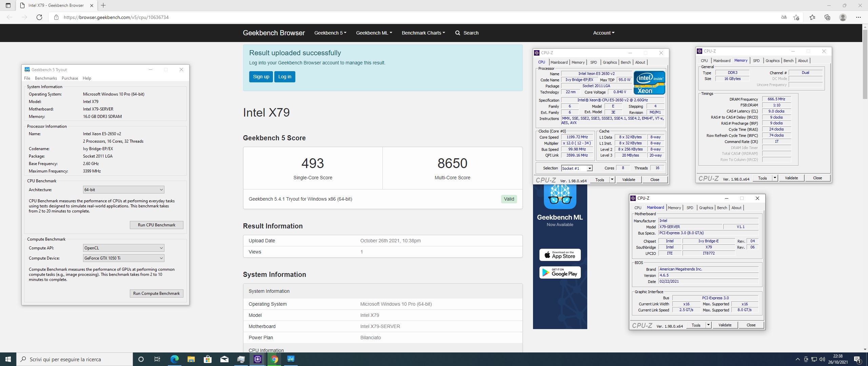Image resolution: width=868 pixels, height=366 pixels.
Task: Open the Architecture 64-bit dropdown
Action: [123, 190]
